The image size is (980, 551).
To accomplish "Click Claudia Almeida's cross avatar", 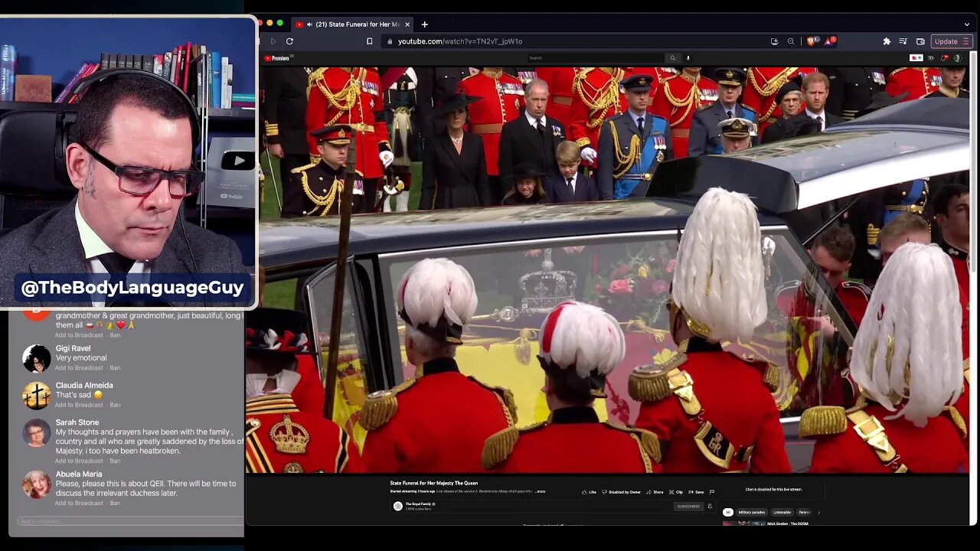I will pyautogui.click(x=36, y=395).
